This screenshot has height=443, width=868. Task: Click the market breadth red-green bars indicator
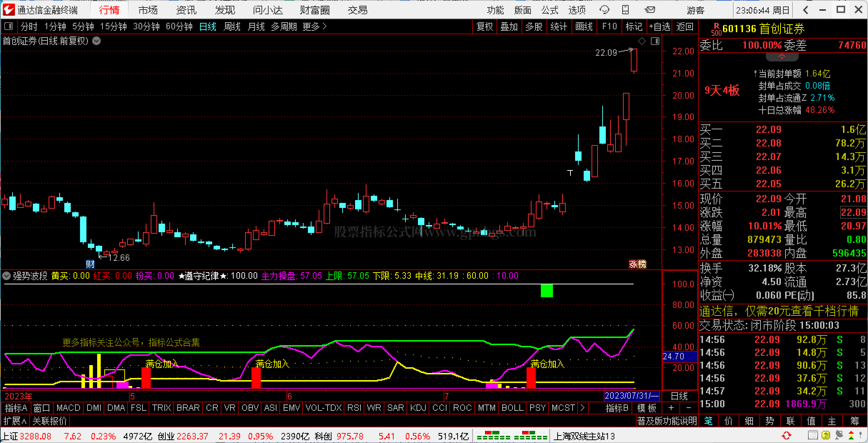512,436
